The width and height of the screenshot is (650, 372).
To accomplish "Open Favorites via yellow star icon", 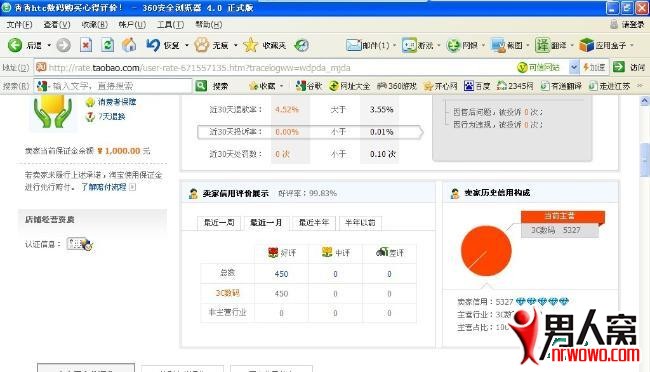I will [250, 45].
